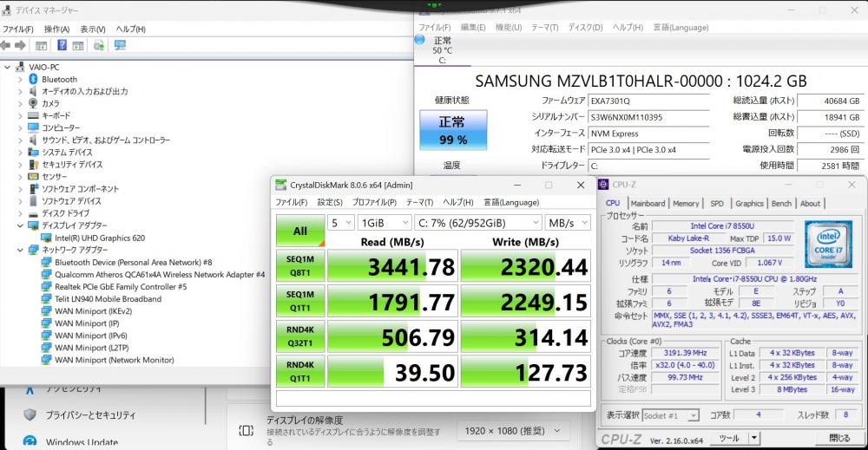The height and width of the screenshot is (450, 868).
Task: Run the RND4K Q1T1 test
Action: coord(300,371)
